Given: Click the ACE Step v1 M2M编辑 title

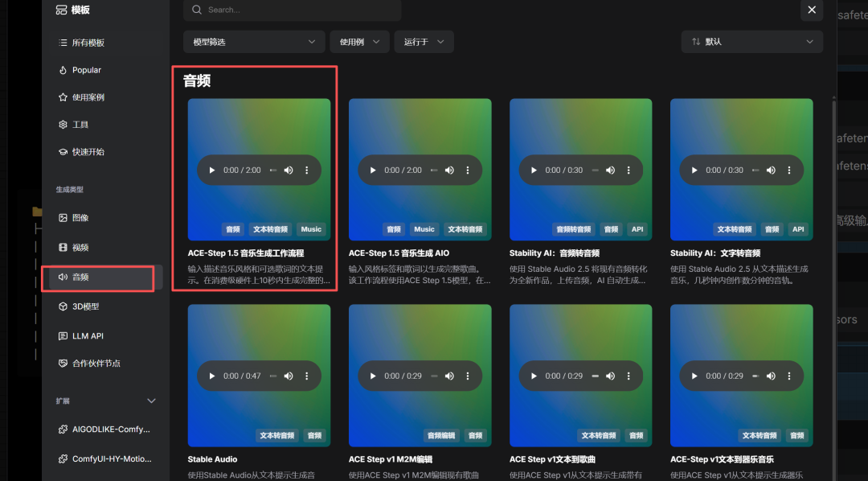Looking at the screenshot, I should pos(391,459).
